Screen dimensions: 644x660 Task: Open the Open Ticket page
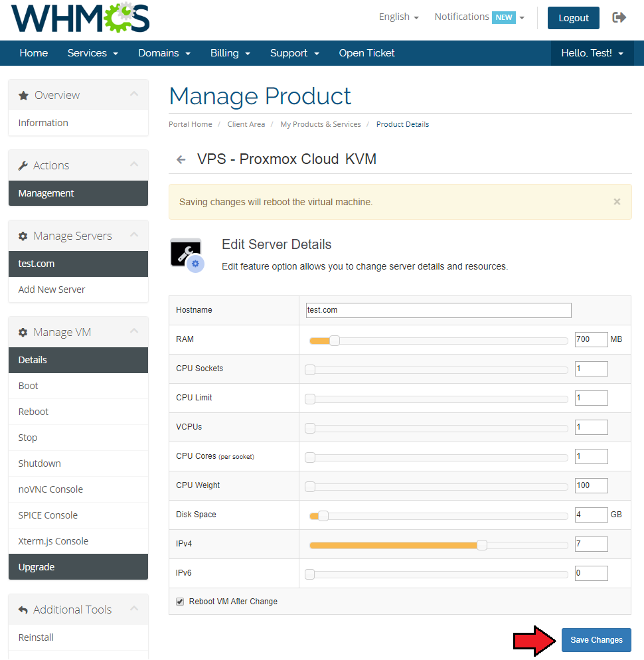pos(366,53)
